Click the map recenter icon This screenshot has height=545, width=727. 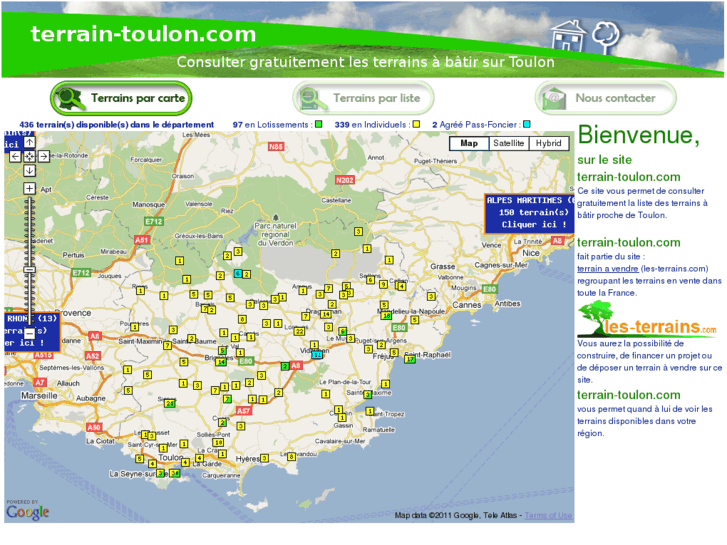[x=29, y=157]
